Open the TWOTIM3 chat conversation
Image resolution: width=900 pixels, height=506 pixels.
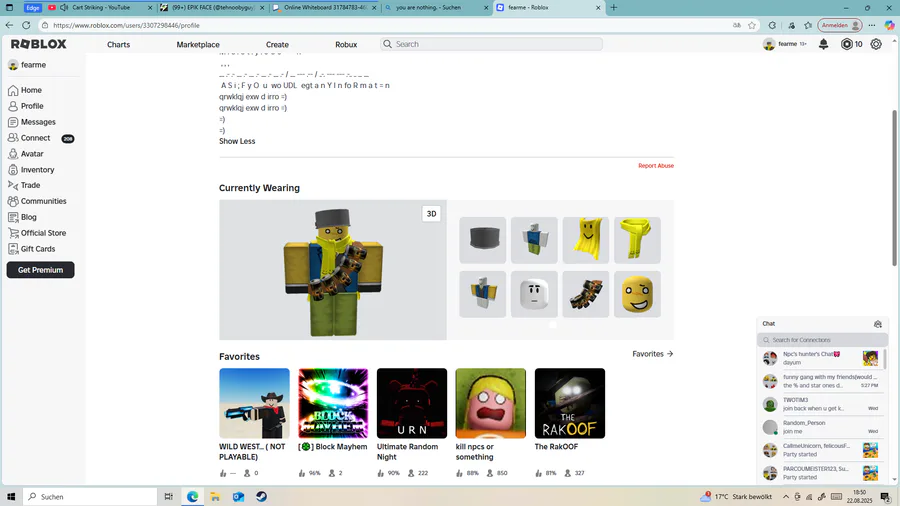pyautogui.click(x=821, y=404)
